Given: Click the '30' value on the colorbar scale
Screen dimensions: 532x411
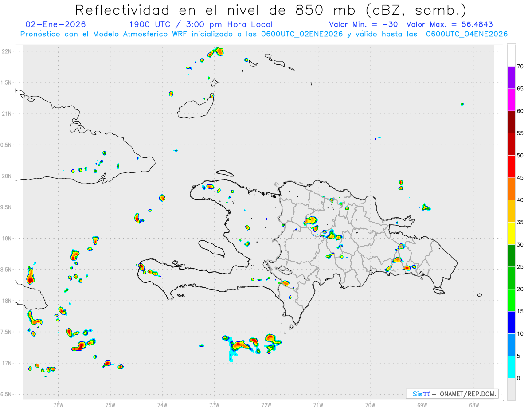Looking at the screenshot, I should point(520,245).
